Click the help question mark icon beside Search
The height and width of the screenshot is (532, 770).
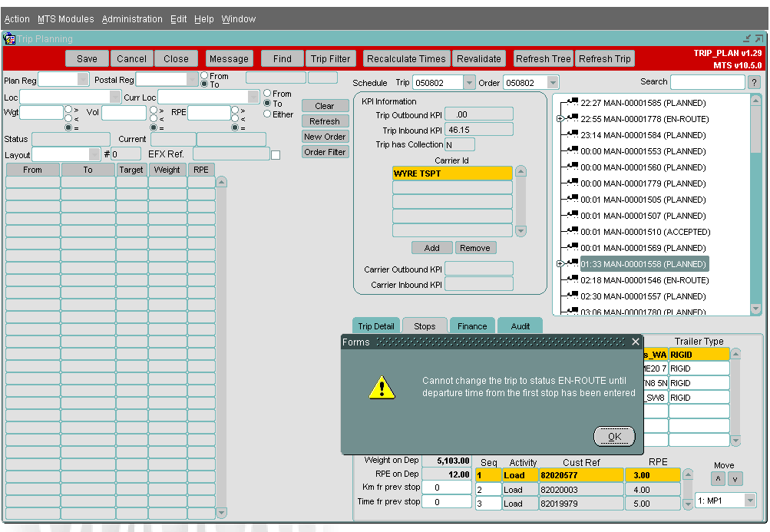click(754, 82)
